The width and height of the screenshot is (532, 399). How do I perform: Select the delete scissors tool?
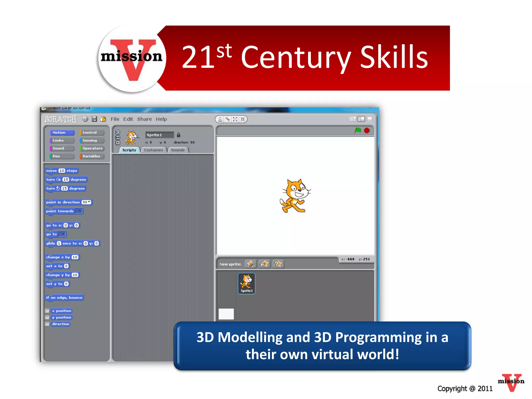(x=228, y=119)
